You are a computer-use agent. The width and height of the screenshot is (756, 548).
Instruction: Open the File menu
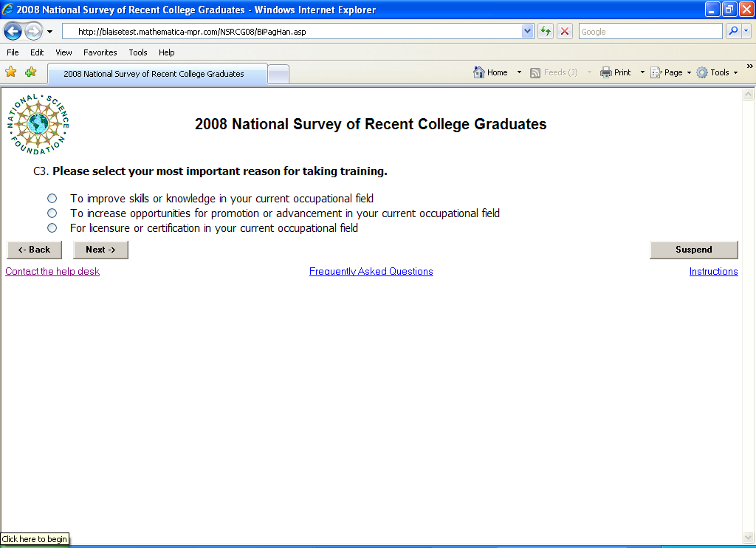coord(13,52)
